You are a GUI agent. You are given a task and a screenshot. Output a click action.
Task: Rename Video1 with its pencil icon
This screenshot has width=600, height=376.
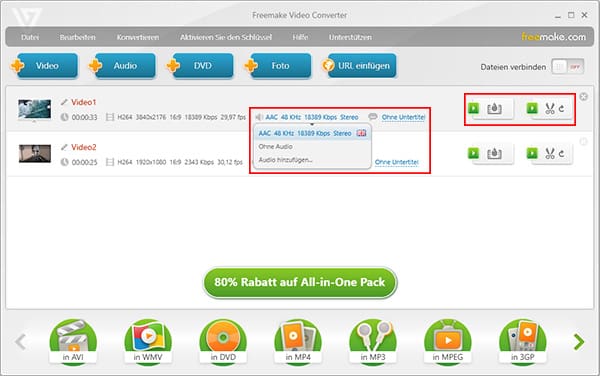click(x=64, y=102)
